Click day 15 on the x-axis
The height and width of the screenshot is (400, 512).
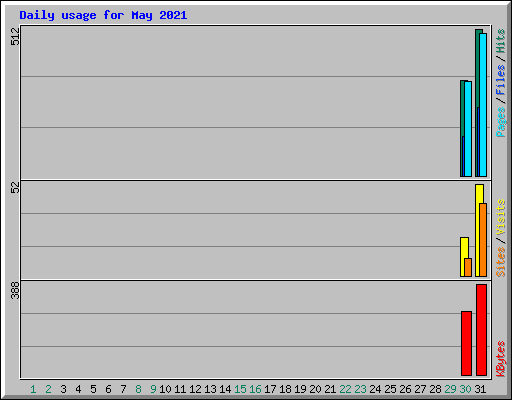240,389
